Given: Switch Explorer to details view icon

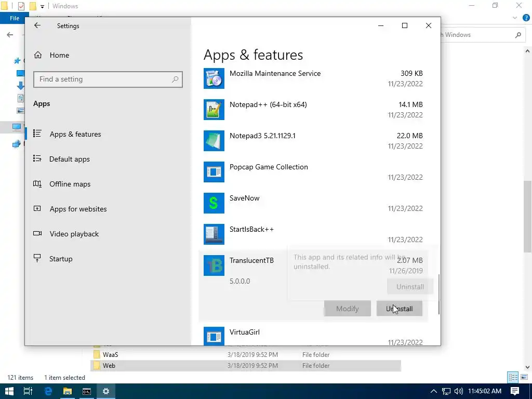Looking at the screenshot, I should point(513,377).
